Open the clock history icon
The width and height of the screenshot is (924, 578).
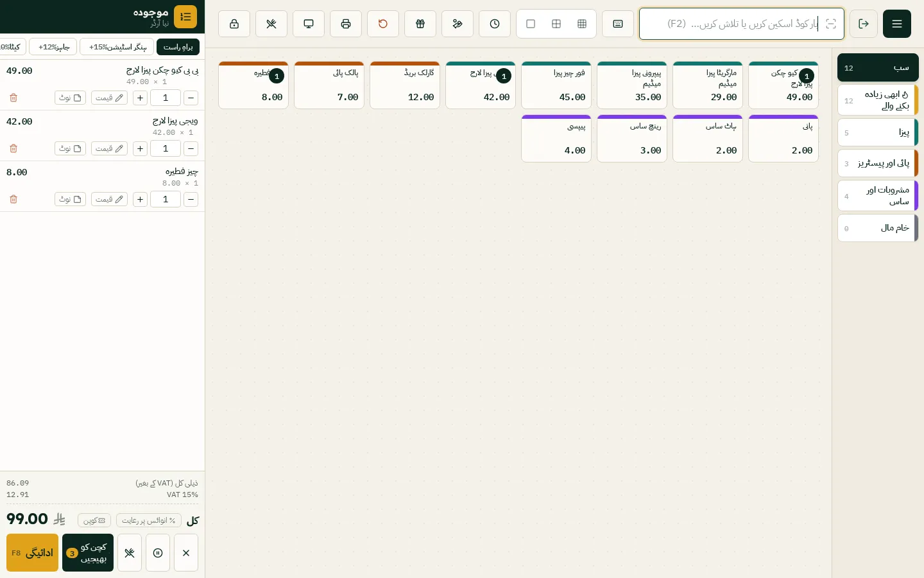[495, 24]
